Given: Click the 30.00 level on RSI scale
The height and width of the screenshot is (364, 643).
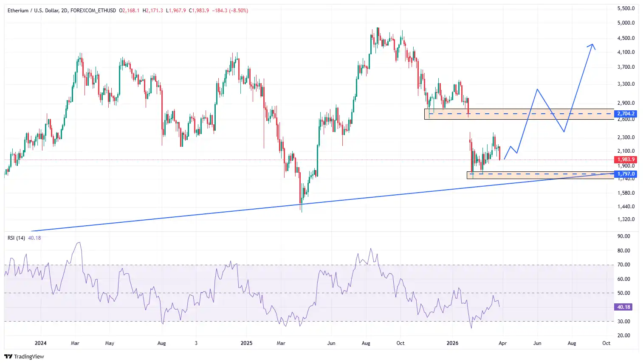Looking at the screenshot, I should pyautogui.click(x=623, y=322).
